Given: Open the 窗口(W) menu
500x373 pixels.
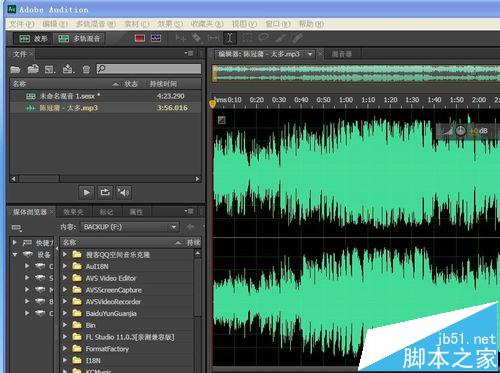Looking at the screenshot, I should 278,24.
